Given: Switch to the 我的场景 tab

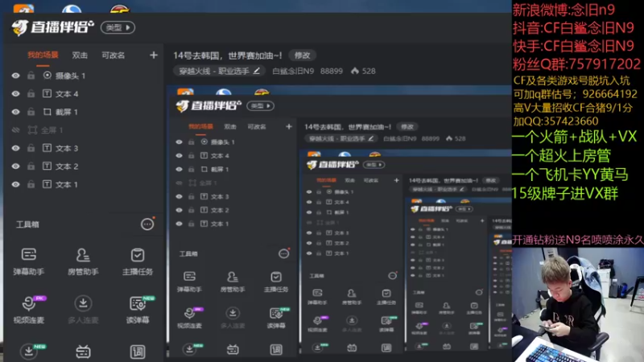Looking at the screenshot, I should click(x=43, y=55).
